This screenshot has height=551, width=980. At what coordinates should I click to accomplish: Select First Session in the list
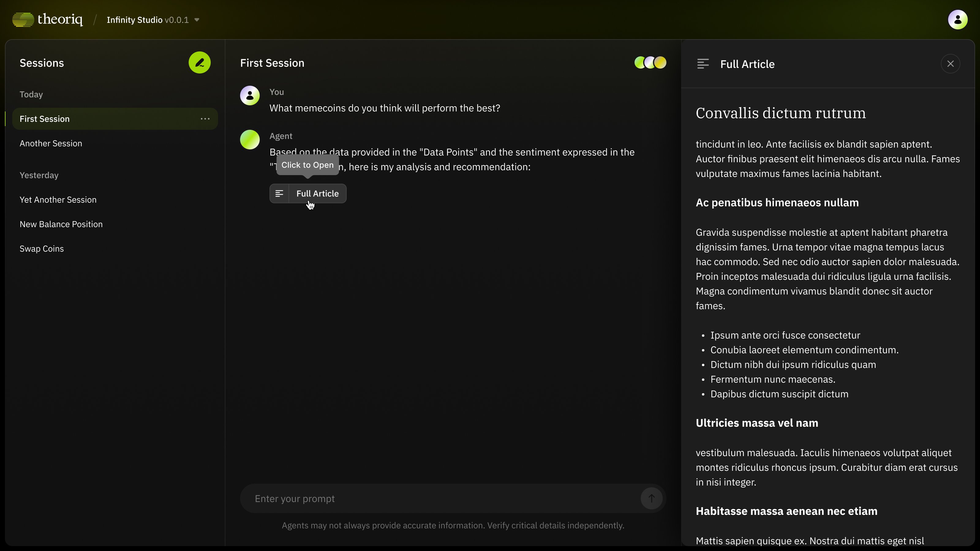pyautogui.click(x=45, y=119)
